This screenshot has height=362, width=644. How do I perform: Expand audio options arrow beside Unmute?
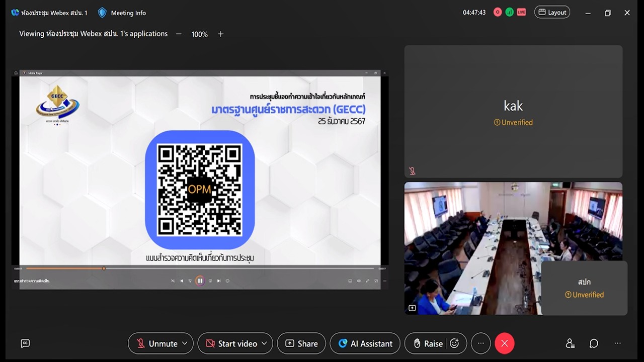point(185,343)
